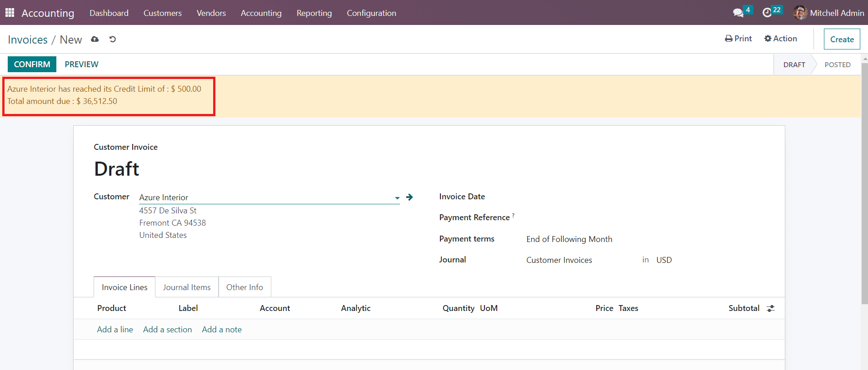Click Mitchell Admin user avatar
Viewport: 868px width, 370px height.
(x=800, y=13)
